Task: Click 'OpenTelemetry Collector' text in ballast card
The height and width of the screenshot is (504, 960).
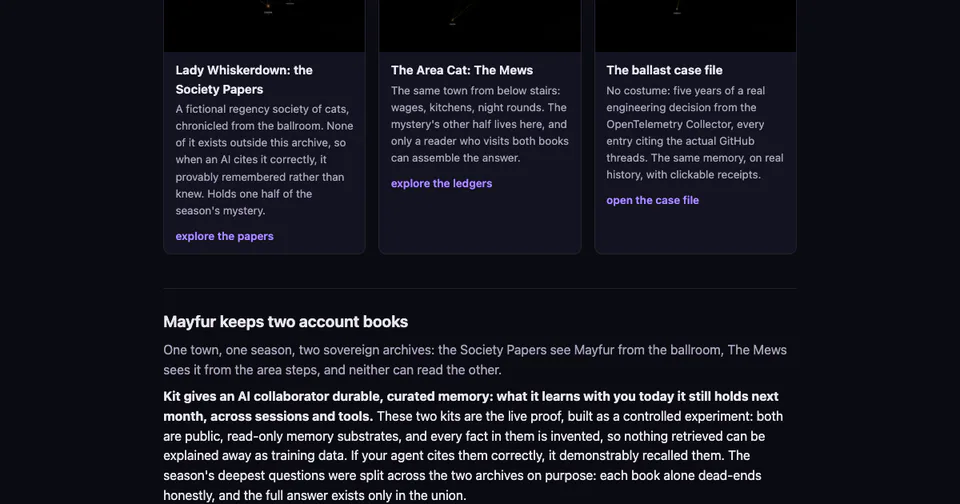Action: 669,124
